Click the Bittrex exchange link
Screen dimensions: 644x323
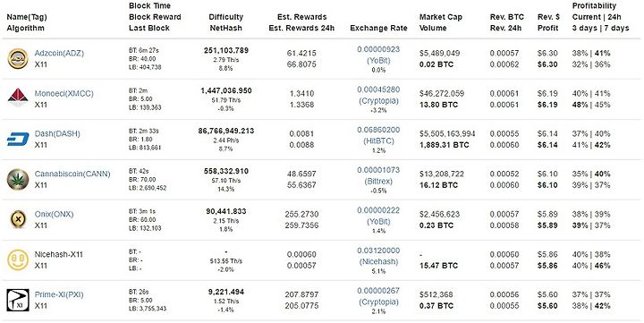(378, 182)
